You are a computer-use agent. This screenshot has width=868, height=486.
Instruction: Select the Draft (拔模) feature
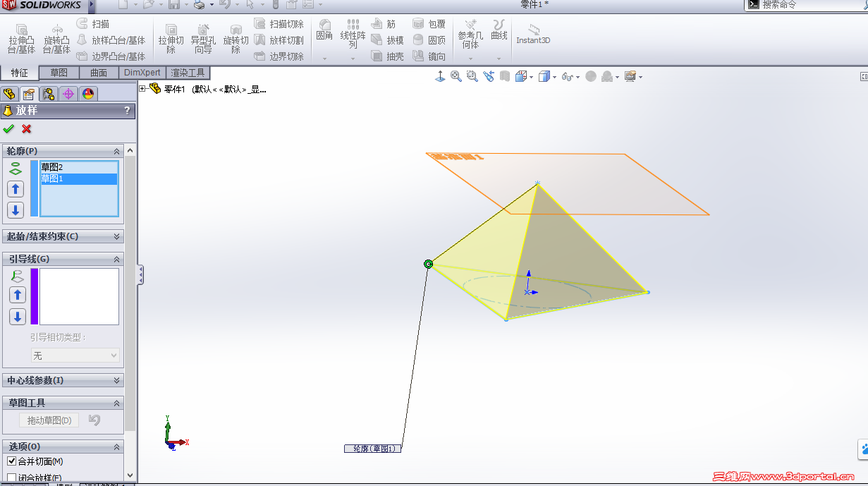click(387, 40)
